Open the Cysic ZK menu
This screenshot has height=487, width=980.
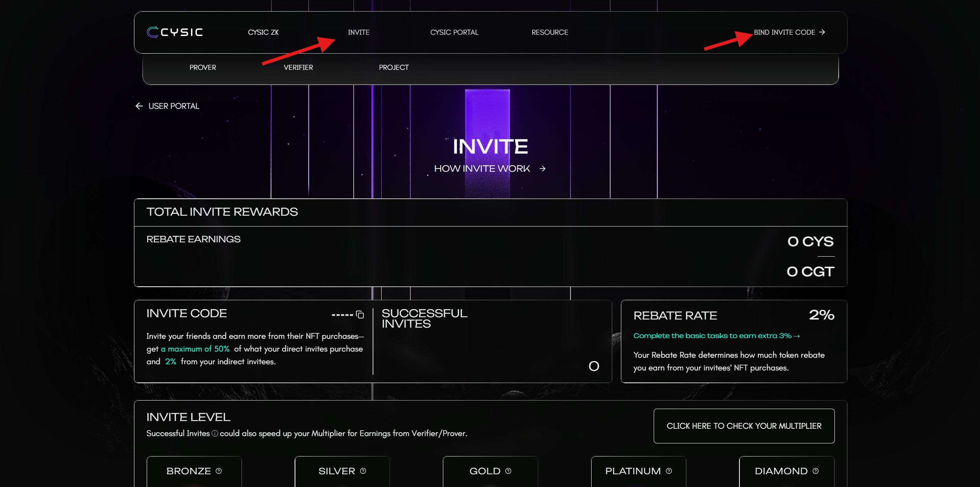click(263, 32)
